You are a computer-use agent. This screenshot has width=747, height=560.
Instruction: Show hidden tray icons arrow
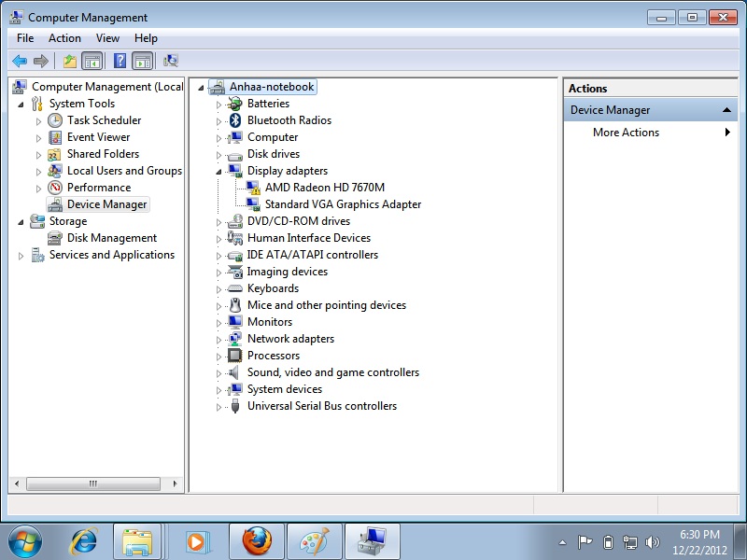click(x=562, y=542)
